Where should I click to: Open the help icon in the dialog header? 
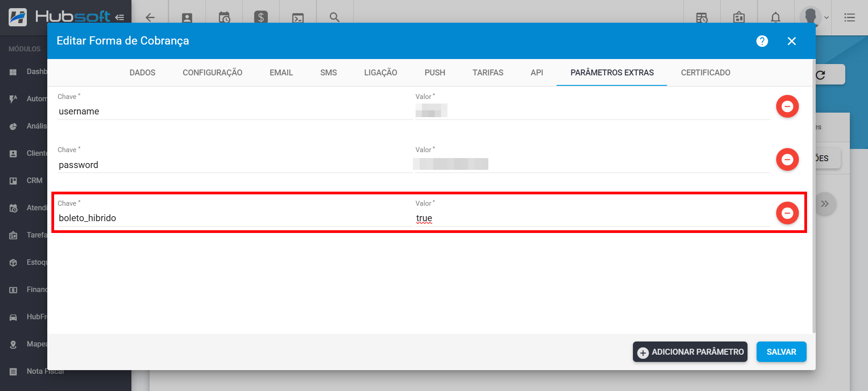762,41
